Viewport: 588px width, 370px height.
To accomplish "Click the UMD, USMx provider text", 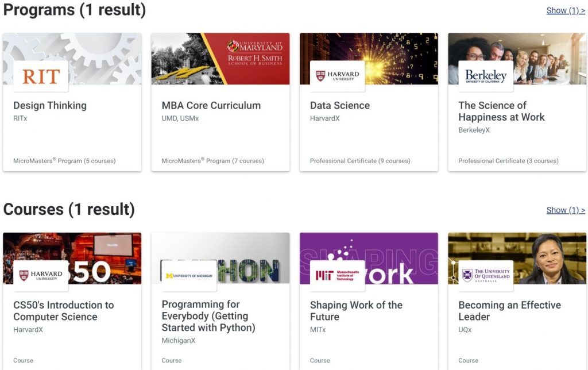I will (180, 118).
